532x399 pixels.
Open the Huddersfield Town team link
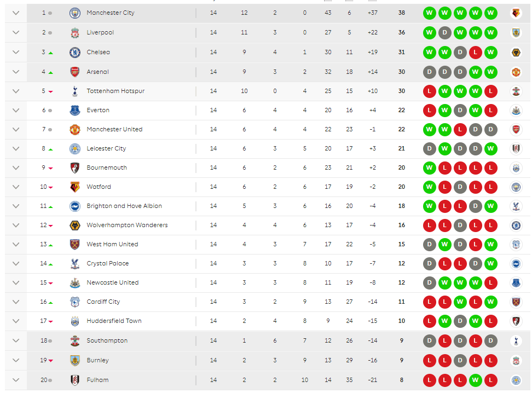[x=114, y=321]
